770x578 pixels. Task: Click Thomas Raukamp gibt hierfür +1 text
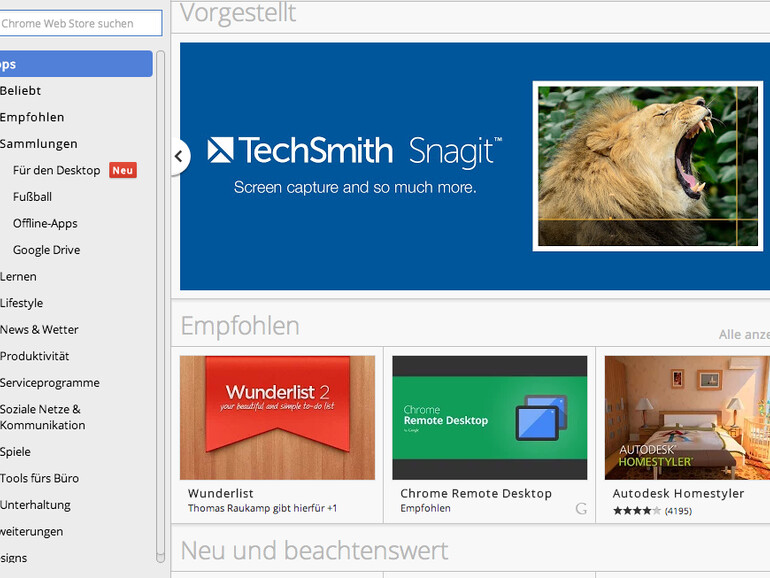tap(262, 508)
